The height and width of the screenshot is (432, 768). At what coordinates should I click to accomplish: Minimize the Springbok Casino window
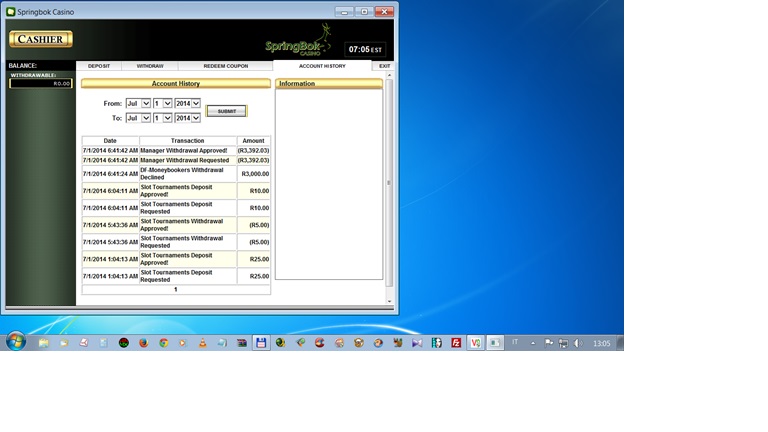coord(344,12)
